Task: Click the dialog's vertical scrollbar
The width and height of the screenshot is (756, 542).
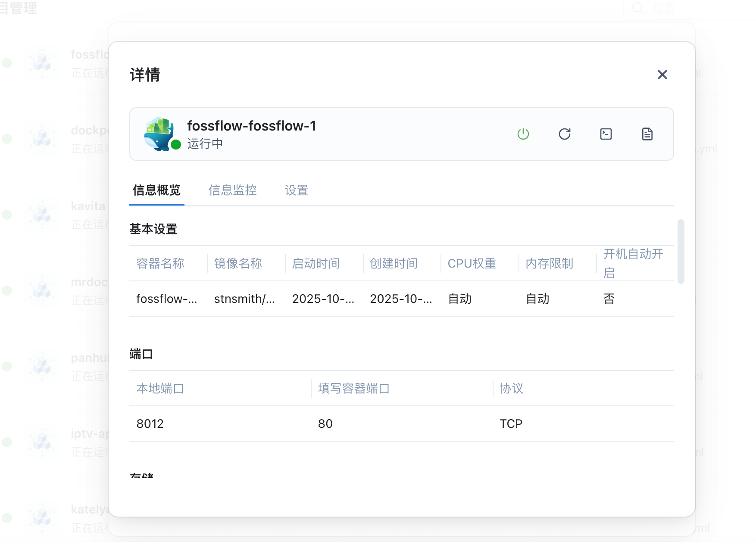Action: point(681,252)
